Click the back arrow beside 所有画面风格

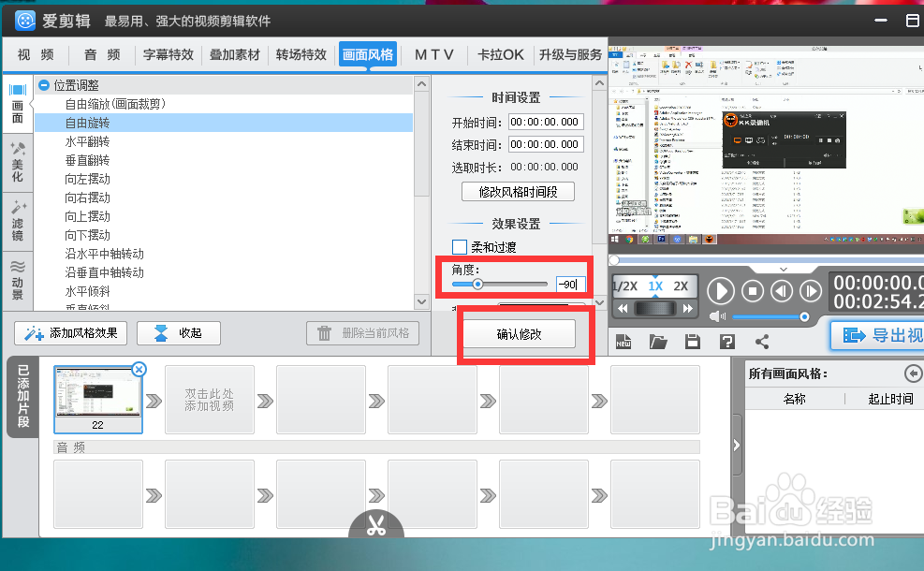coord(913,373)
